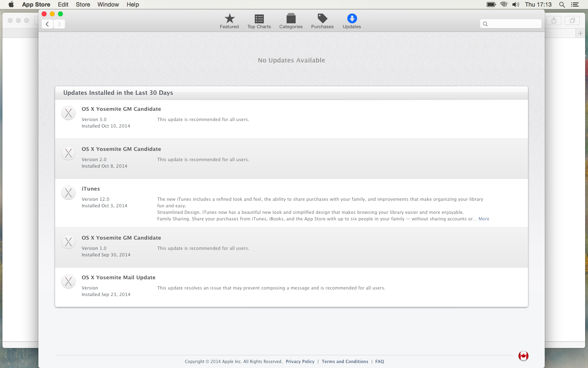The height and width of the screenshot is (368, 588).
Task: Click the volume icon in menu bar
Action: [516, 4]
